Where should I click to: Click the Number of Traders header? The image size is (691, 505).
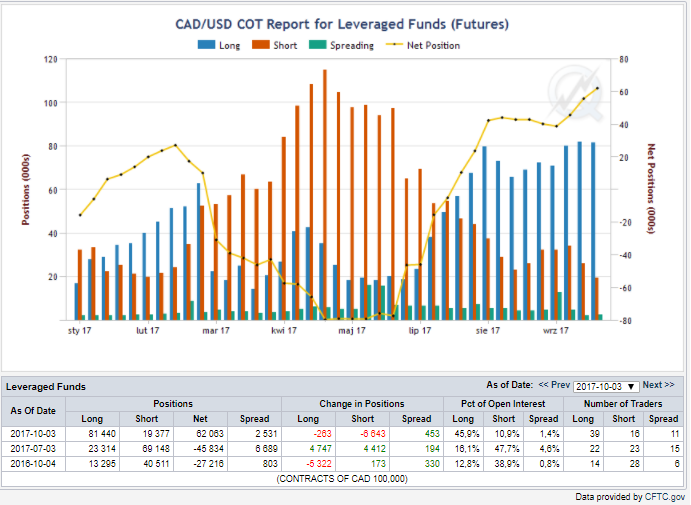pos(623,404)
